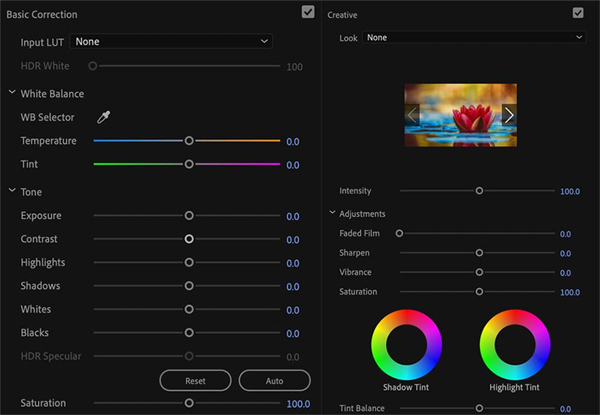This screenshot has height=415, width=600.
Task: Click the previous look arrow on preview
Action: (412, 115)
